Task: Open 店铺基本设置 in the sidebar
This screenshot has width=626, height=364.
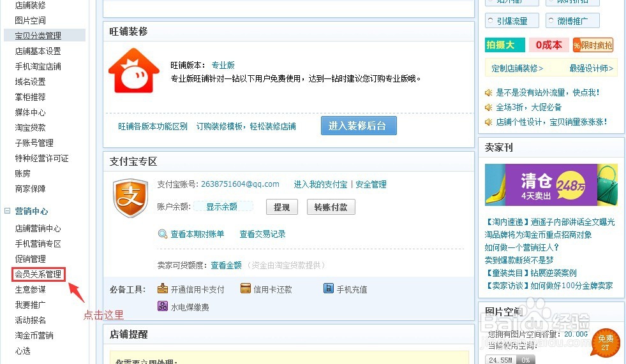Action: pyautogui.click(x=38, y=51)
